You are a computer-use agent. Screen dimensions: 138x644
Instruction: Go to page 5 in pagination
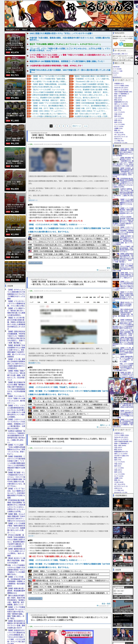[x=67, y=126]
